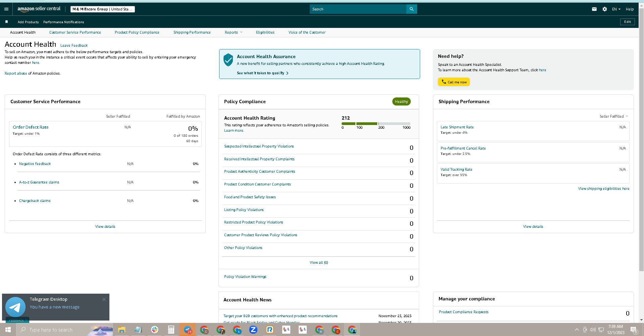This screenshot has width=644, height=336.
Task: Open the network status tray icon
Action: coord(601,330)
